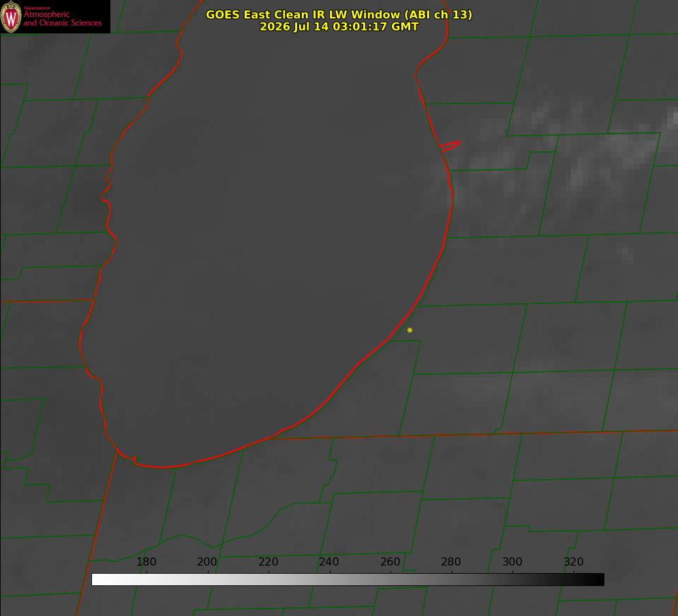Viewport: 678px width, 616px height.
Task: Click the 280 label on the colorbar
Action: pyautogui.click(x=451, y=561)
